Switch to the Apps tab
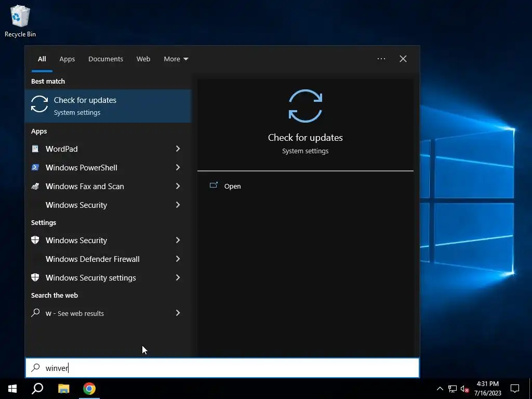 tap(67, 59)
